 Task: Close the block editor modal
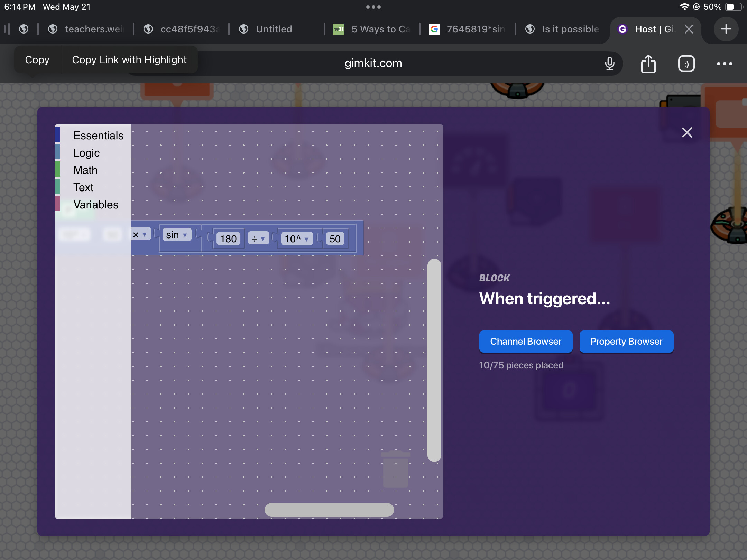[x=687, y=132]
